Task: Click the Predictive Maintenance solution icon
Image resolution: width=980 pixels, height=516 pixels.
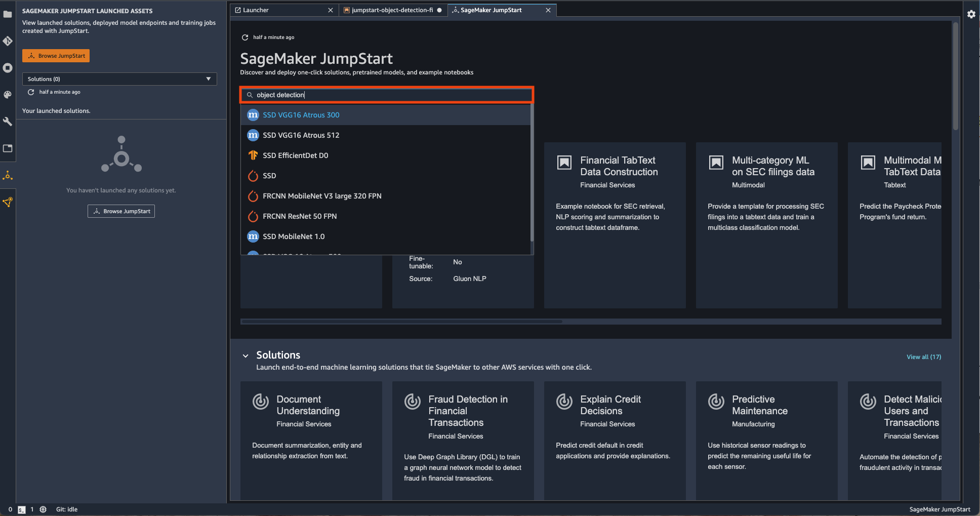Action: [716, 402]
